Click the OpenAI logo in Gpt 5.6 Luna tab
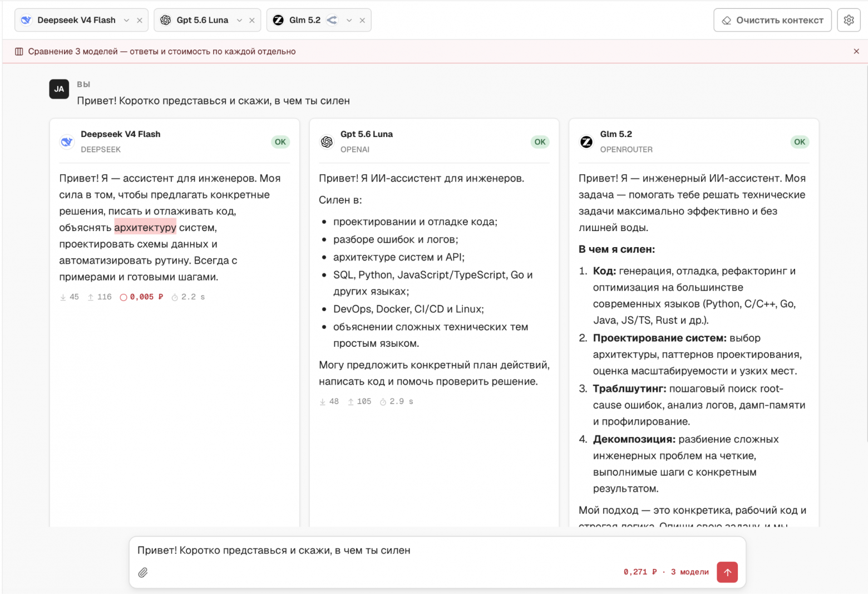This screenshot has height=594, width=868. (165, 20)
